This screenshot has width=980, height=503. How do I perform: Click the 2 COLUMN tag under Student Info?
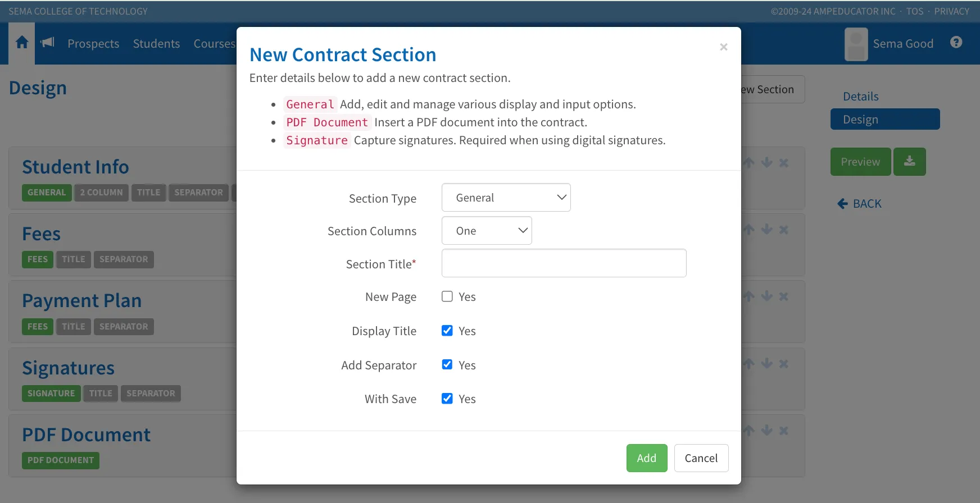101,193
